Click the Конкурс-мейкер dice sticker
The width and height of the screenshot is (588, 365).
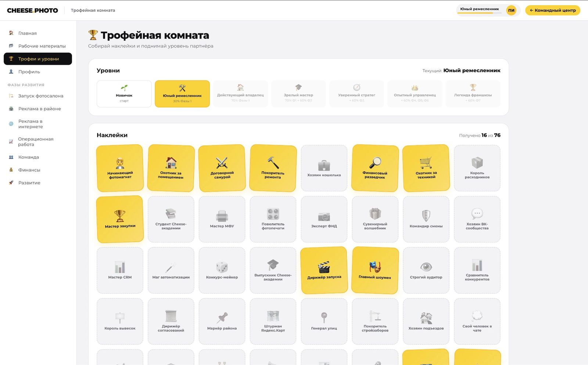[222, 270]
